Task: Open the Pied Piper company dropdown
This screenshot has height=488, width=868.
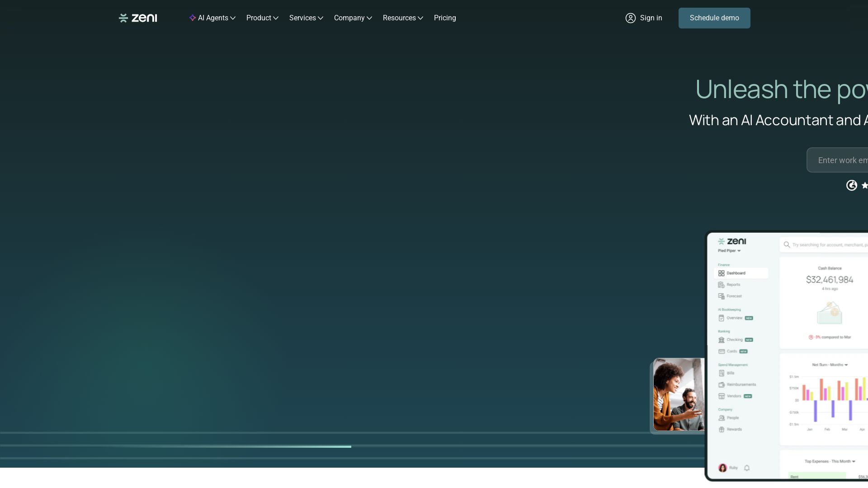Action: (729, 251)
